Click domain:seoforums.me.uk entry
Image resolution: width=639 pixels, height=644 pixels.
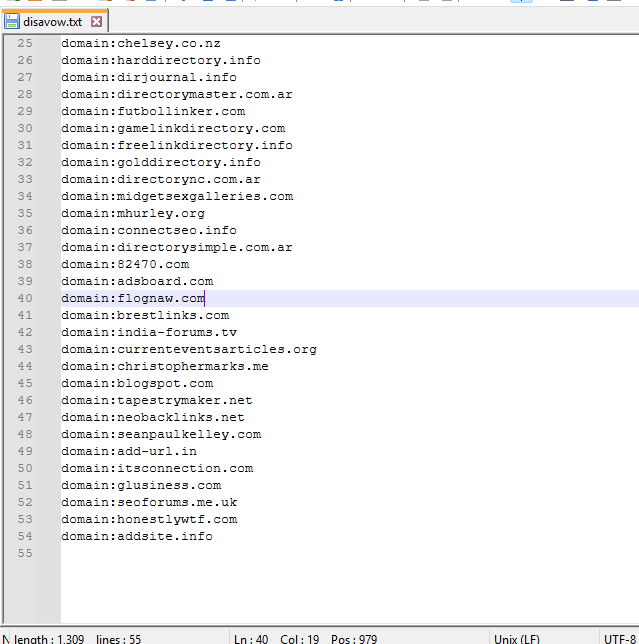click(x=149, y=502)
